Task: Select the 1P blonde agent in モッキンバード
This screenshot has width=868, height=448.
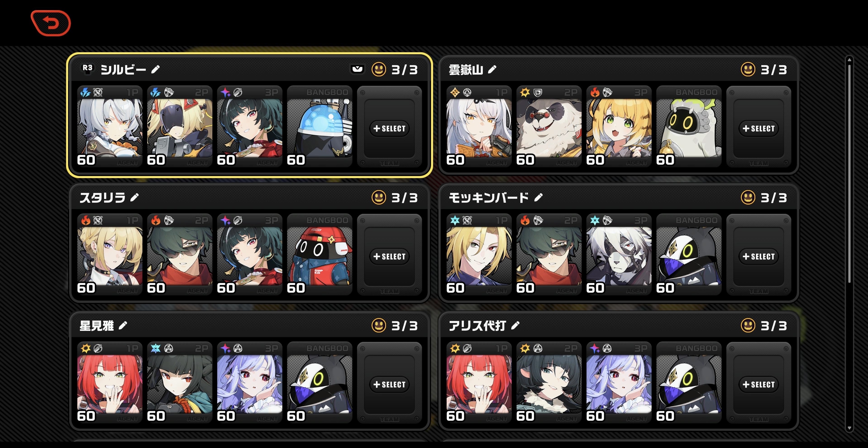Action: (479, 254)
